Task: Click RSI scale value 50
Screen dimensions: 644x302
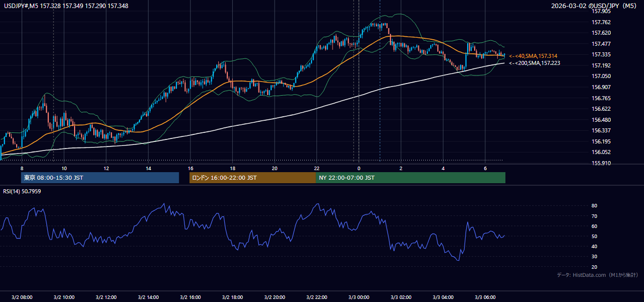Action: [595, 236]
